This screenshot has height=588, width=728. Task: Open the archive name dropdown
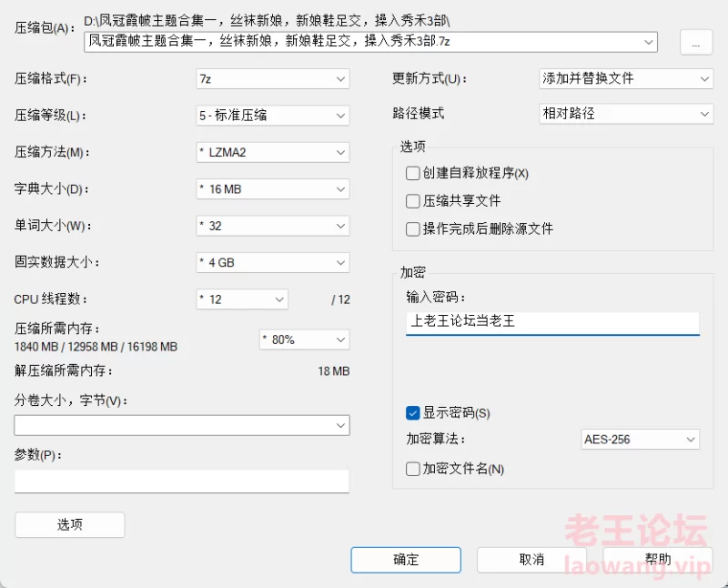(649, 42)
